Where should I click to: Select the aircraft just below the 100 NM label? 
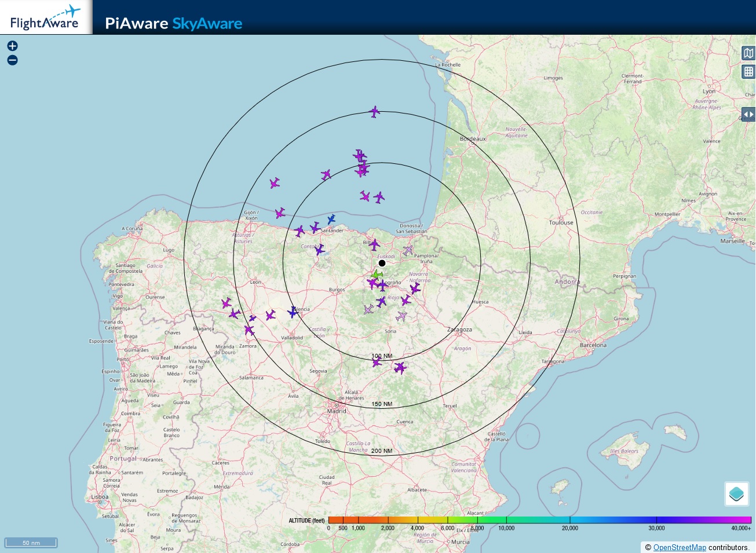(x=377, y=362)
